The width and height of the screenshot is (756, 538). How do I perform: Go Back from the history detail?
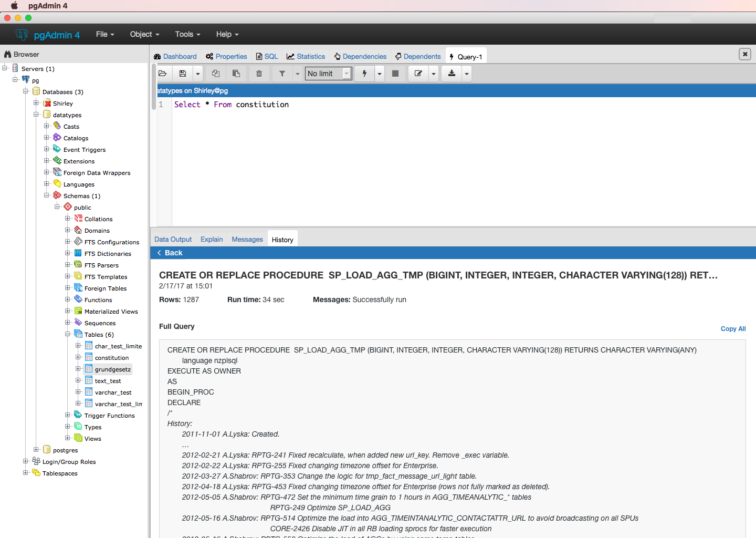click(x=170, y=253)
